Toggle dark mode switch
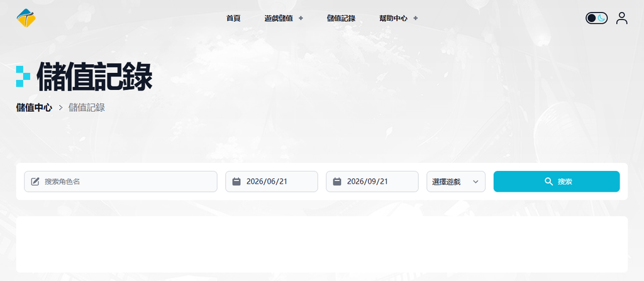Viewport: 644px width, 281px height. pyautogui.click(x=596, y=18)
